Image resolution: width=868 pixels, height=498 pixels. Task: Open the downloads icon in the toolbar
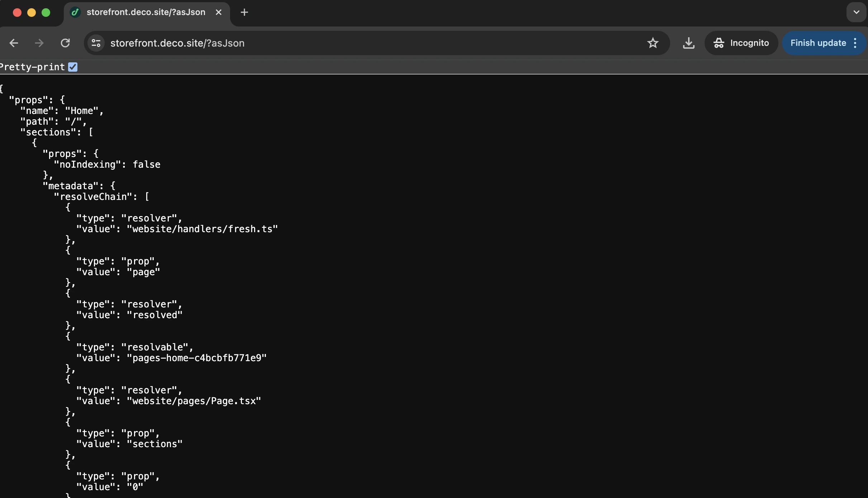[688, 43]
